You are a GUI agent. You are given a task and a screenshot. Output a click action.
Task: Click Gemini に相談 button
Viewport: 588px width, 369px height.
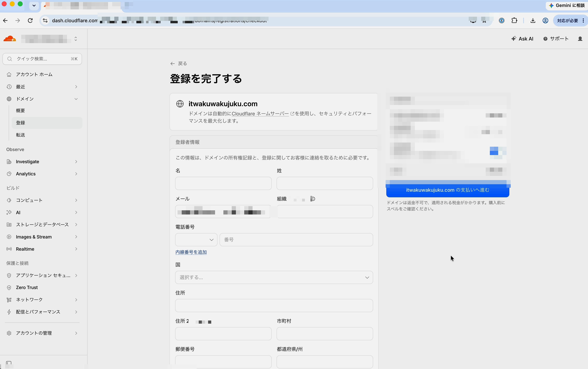point(567,5)
